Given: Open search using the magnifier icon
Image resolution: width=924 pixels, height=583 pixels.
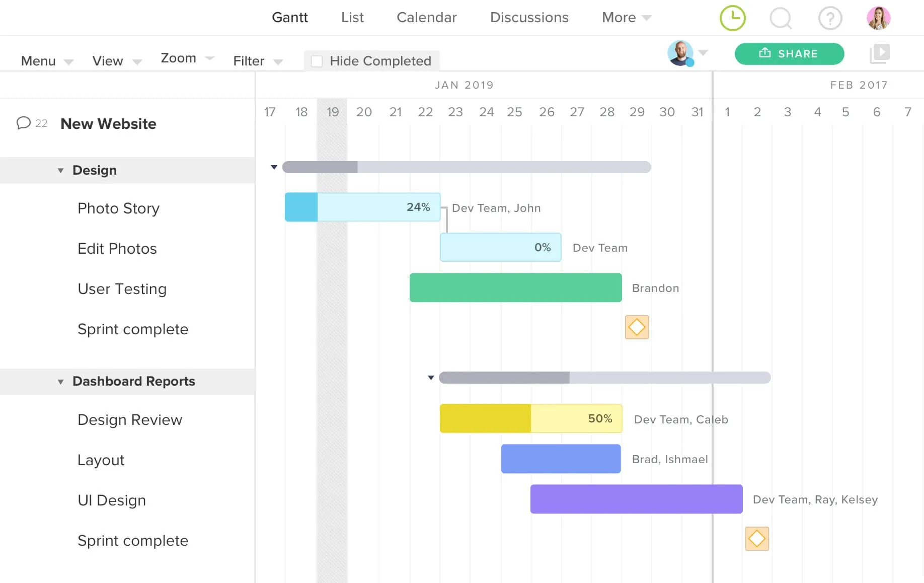Looking at the screenshot, I should pos(780,18).
